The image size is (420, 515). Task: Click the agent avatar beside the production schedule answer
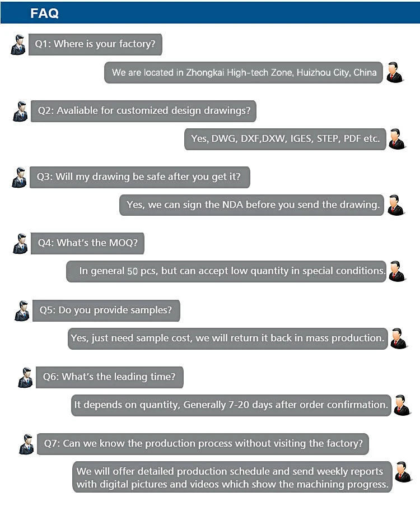403,472
